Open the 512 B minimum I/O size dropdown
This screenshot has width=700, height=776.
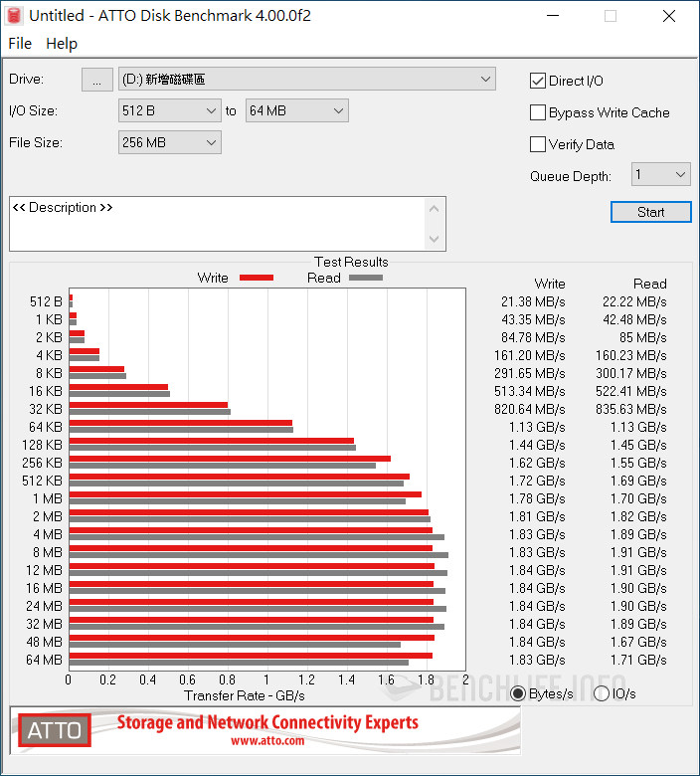(170, 110)
